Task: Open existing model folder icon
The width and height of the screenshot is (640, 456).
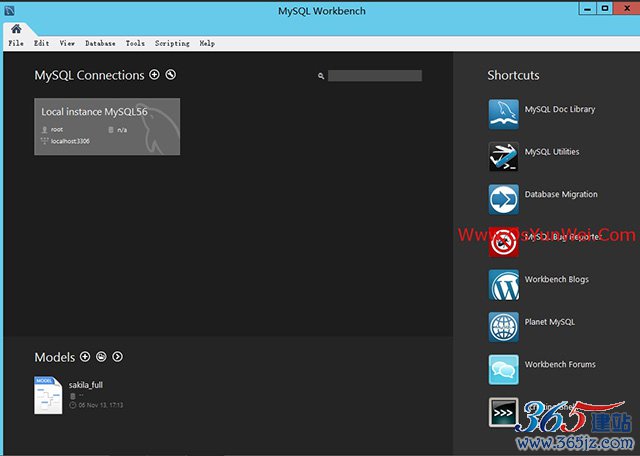Action: click(x=101, y=357)
